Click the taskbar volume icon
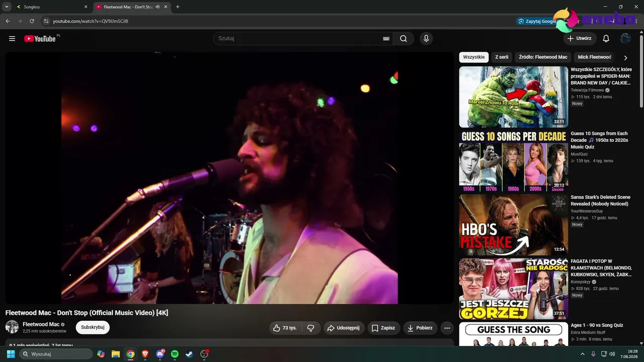Screen dimensions: 644x362 612,354
